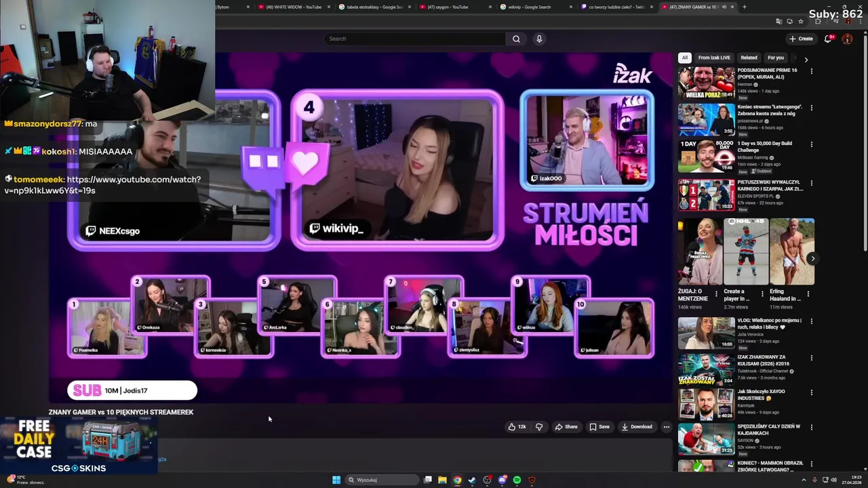Options for SPĘDZILIŚMY CAŁY DZIEŃ video
The width and height of the screenshot is (868, 488).
(811, 427)
